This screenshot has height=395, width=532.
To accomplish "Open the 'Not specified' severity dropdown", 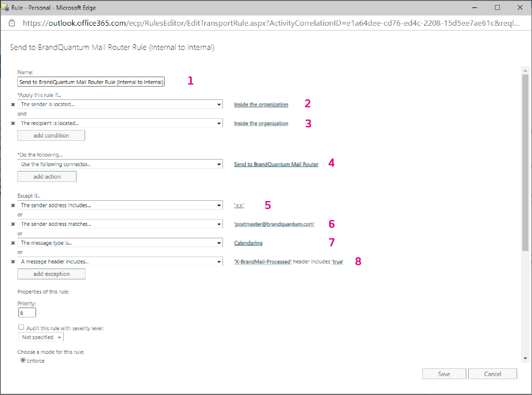I will click(x=41, y=337).
